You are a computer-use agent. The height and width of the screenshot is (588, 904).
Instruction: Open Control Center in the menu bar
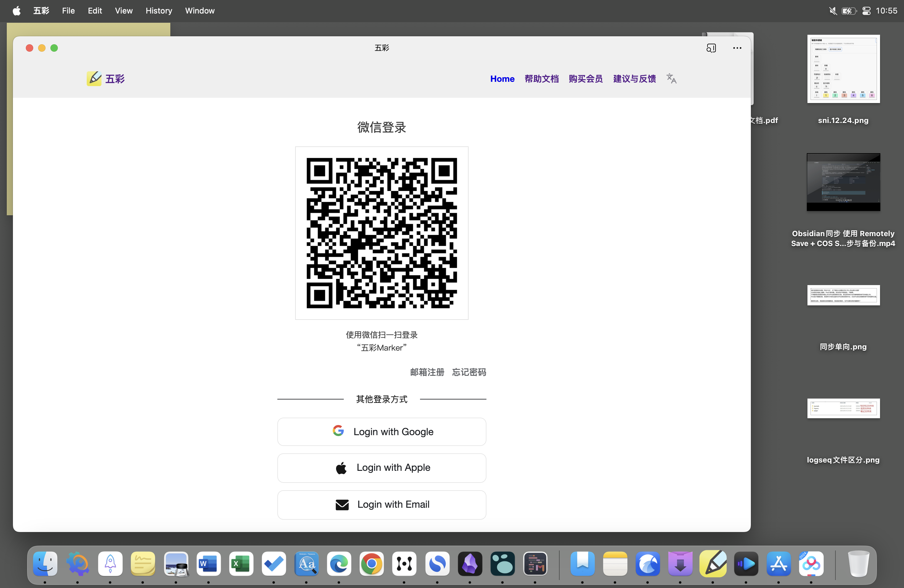pyautogui.click(x=866, y=11)
